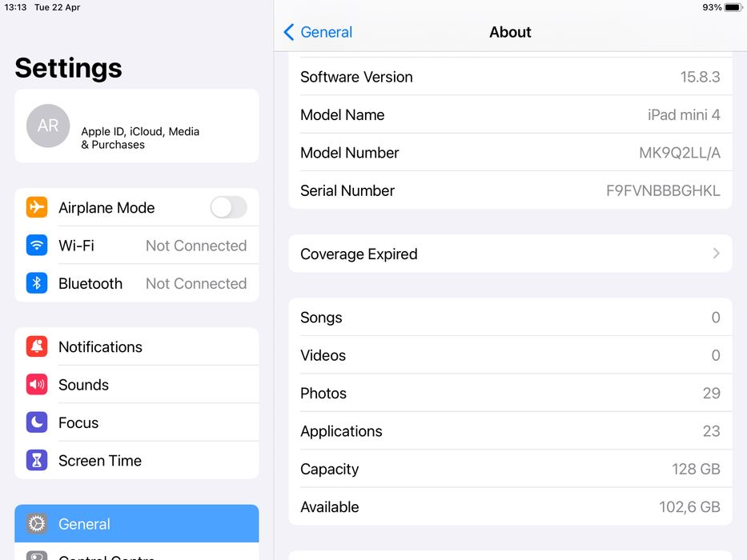
Task: Enable the Airplane Mode switch
Action: pos(228,207)
